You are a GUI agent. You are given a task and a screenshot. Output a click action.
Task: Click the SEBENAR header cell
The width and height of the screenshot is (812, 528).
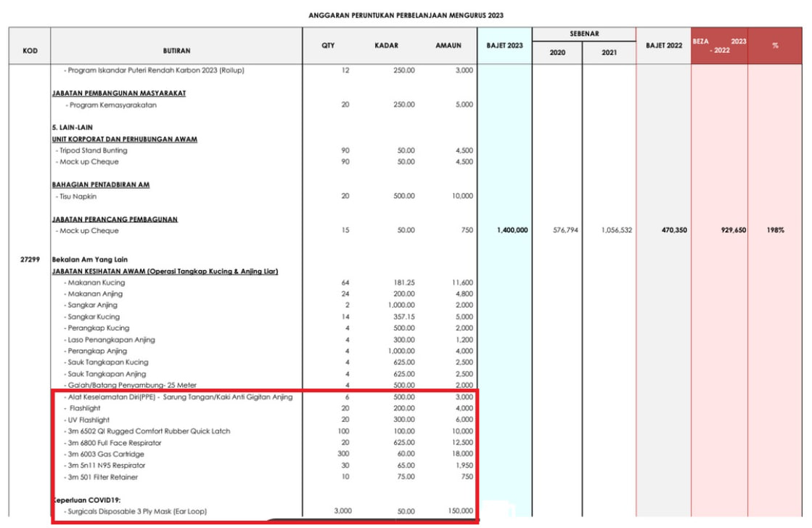(x=584, y=33)
